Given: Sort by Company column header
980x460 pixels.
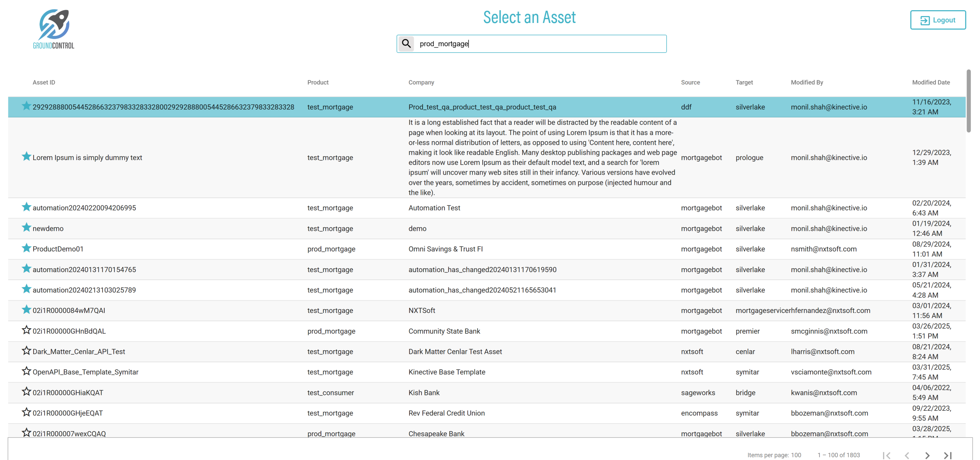Looking at the screenshot, I should click(x=421, y=82).
